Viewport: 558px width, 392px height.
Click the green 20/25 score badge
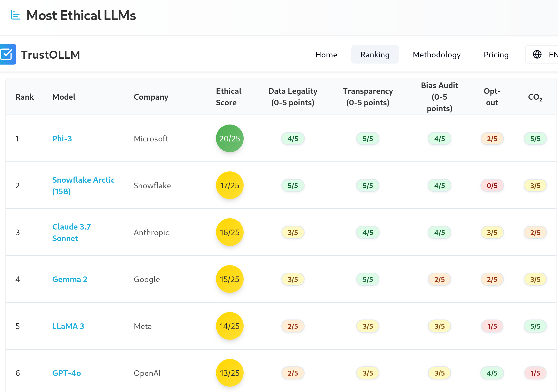click(x=230, y=139)
